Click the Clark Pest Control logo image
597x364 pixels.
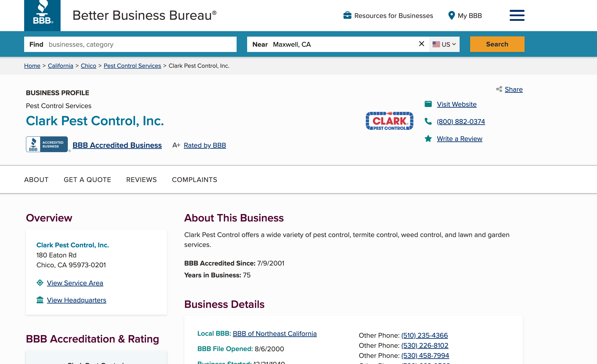pyautogui.click(x=389, y=121)
